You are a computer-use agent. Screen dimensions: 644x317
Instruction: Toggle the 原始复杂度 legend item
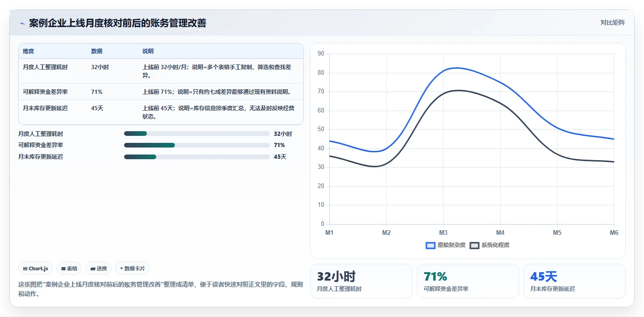pos(445,245)
